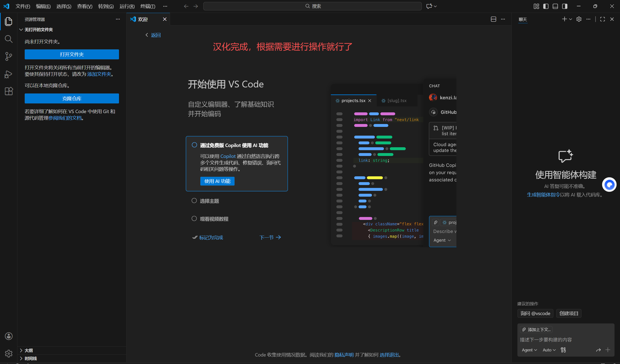Open editor area more actions ellipsis
This screenshot has width=620, height=364.
503,19
